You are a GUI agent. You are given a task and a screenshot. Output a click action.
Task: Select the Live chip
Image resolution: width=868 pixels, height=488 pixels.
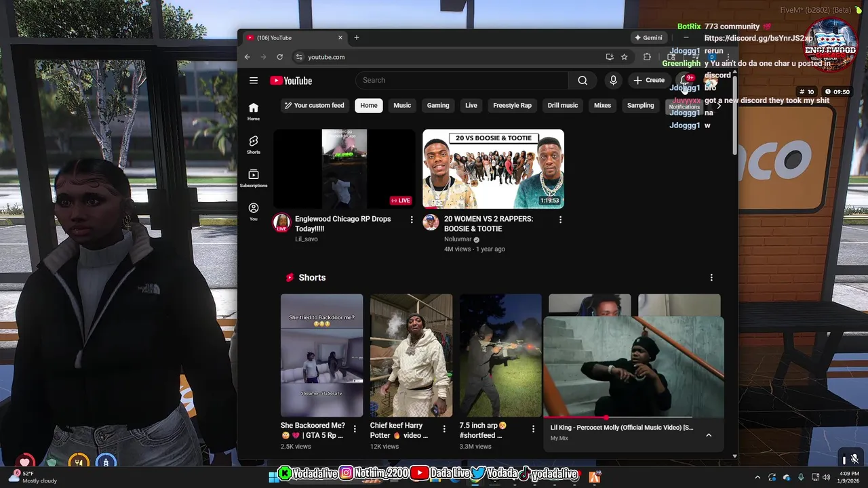coord(471,106)
